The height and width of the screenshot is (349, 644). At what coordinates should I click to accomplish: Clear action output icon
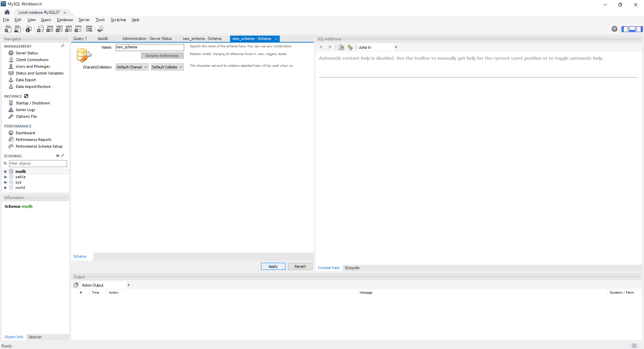point(76,285)
